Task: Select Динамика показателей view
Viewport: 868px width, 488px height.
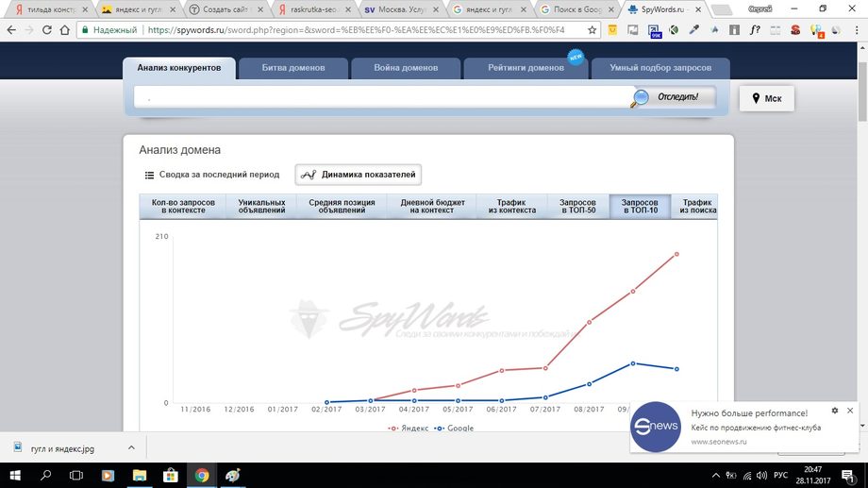Action: click(x=359, y=175)
